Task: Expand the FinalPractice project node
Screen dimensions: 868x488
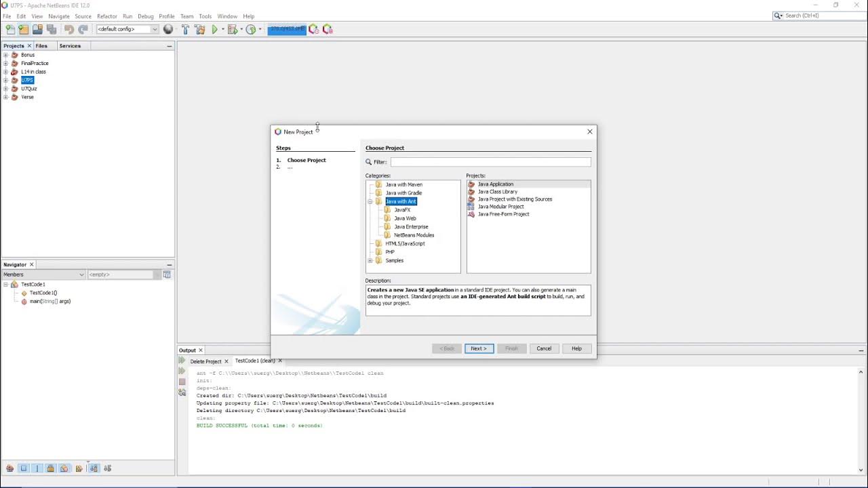Action: (x=5, y=63)
